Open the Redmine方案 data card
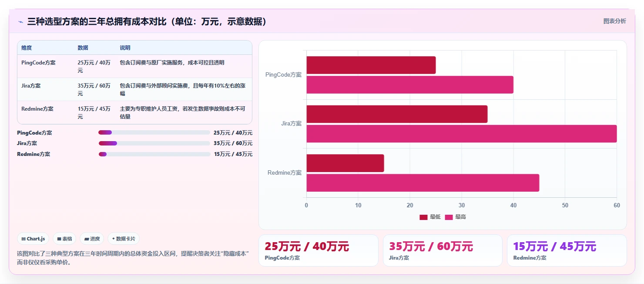Screen dimensions: 644x284 pos(567,250)
